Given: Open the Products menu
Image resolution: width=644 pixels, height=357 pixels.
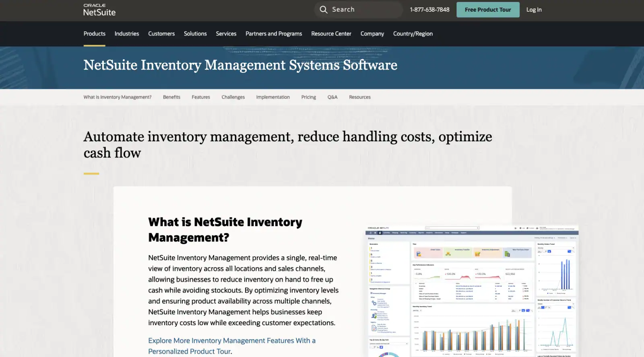Looking at the screenshot, I should pos(95,34).
